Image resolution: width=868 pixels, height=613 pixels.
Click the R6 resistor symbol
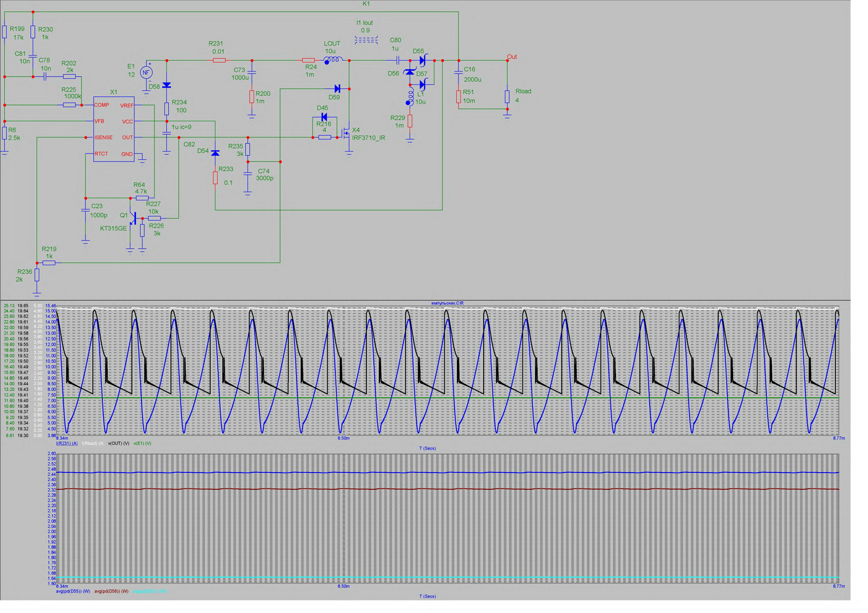[5, 133]
